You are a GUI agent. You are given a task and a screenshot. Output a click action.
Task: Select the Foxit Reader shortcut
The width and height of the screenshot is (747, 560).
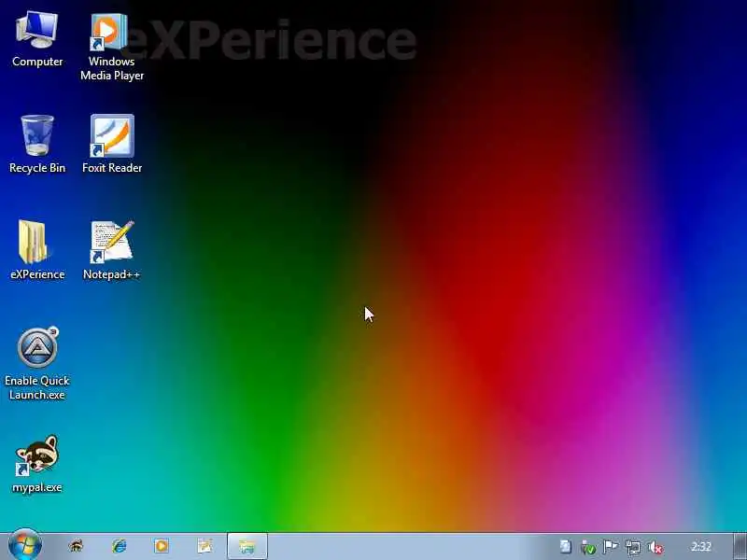click(112, 144)
